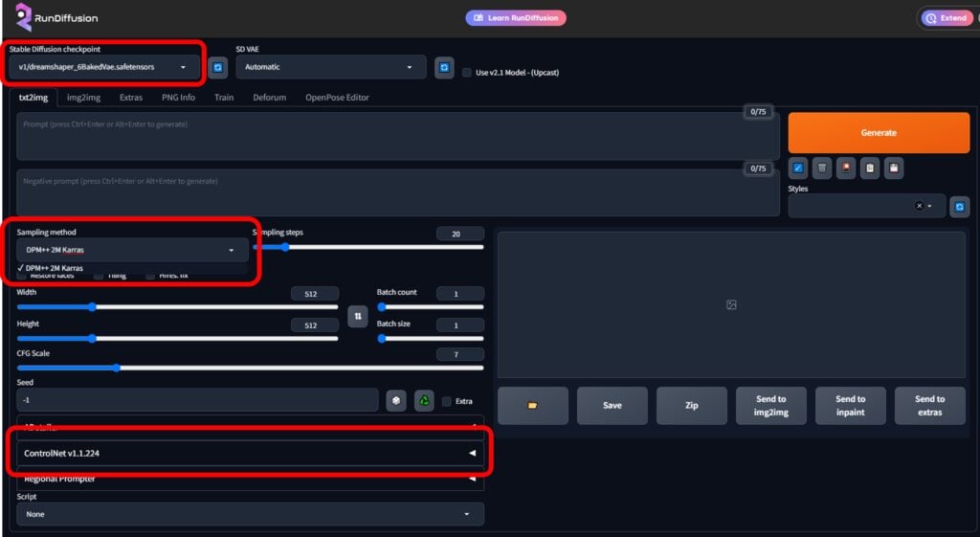Open the Sampling method dropdown
This screenshot has height=537, width=980.
point(132,250)
